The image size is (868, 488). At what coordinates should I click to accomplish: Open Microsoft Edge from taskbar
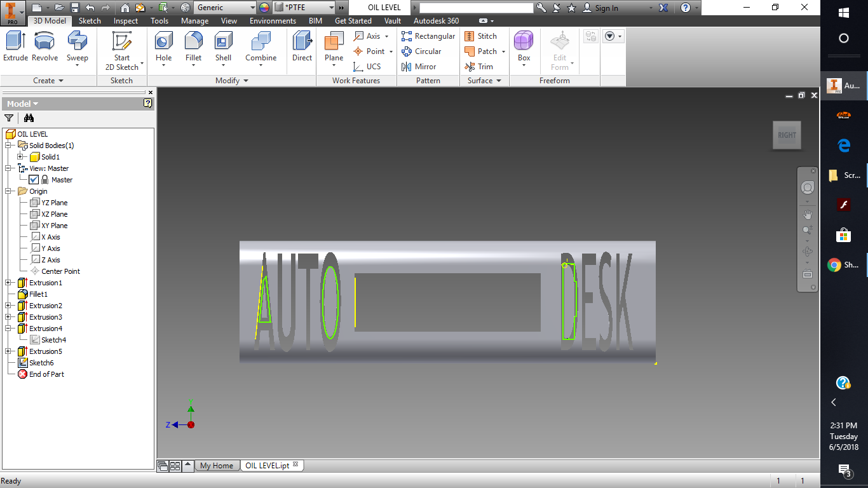pyautogui.click(x=844, y=146)
